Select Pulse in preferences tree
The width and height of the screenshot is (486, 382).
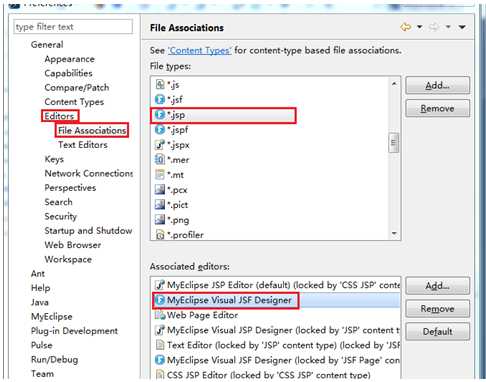click(x=41, y=345)
